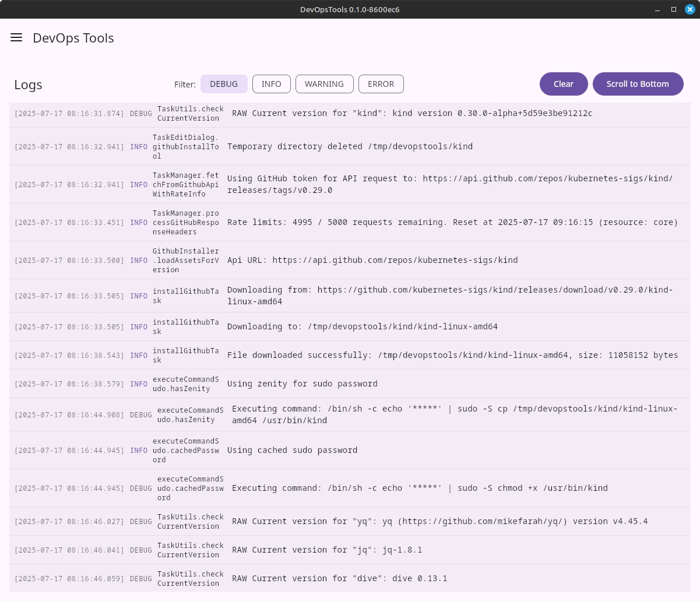Click the Rate limits log message
Screen dimensions: 700x601
452,222
